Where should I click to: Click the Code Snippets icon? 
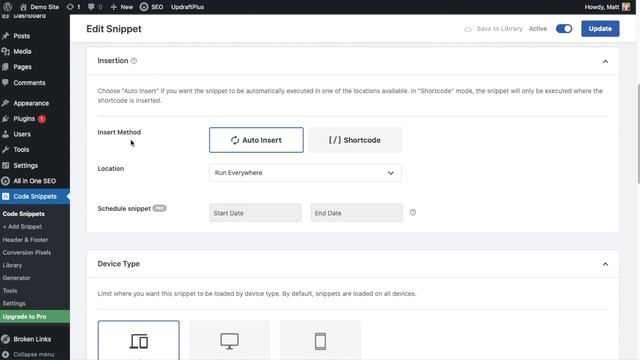5,196
